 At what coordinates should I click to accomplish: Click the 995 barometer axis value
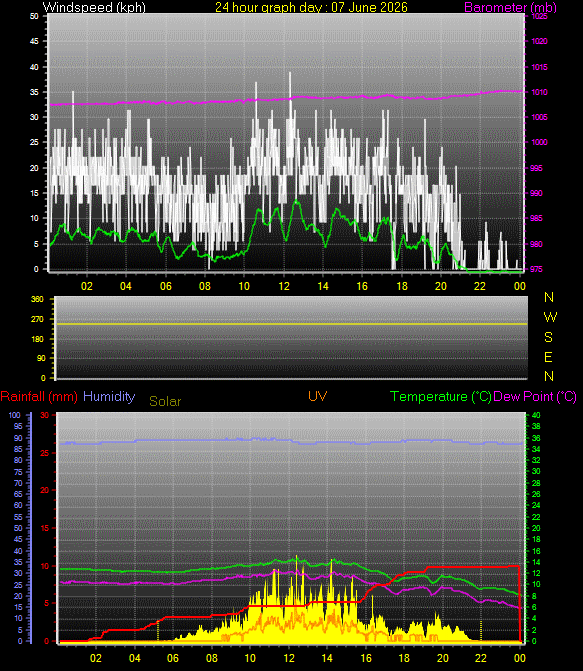point(536,168)
